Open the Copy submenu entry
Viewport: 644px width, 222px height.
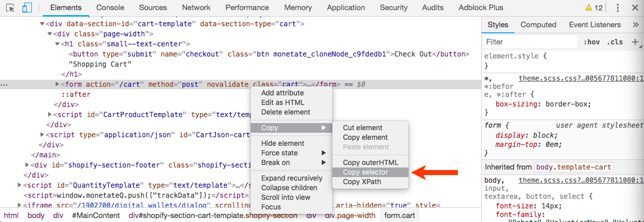click(291, 128)
